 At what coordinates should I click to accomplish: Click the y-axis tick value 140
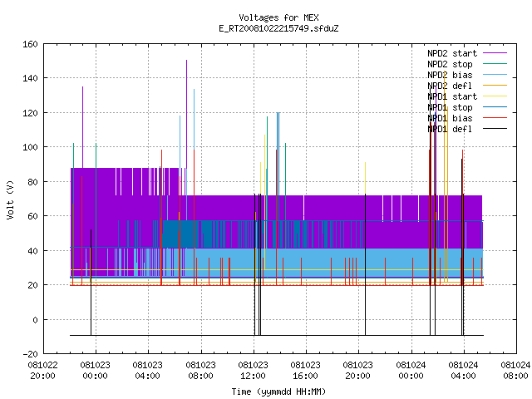click(30, 79)
